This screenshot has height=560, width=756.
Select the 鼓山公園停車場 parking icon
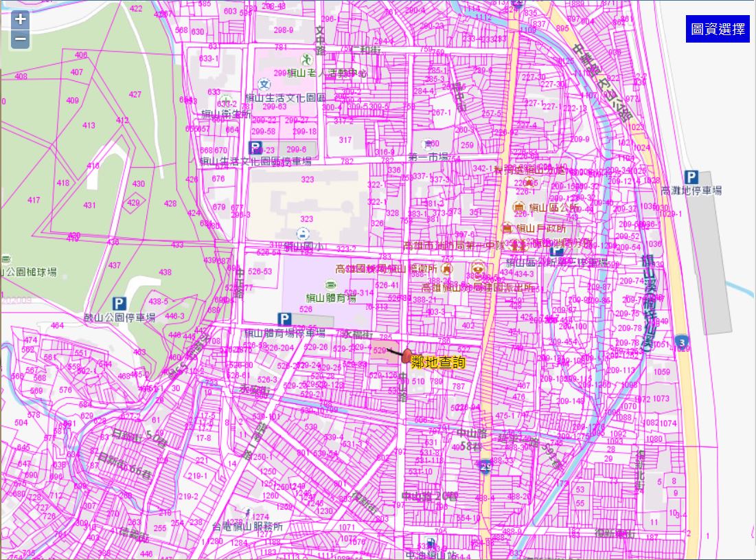click(x=119, y=304)
